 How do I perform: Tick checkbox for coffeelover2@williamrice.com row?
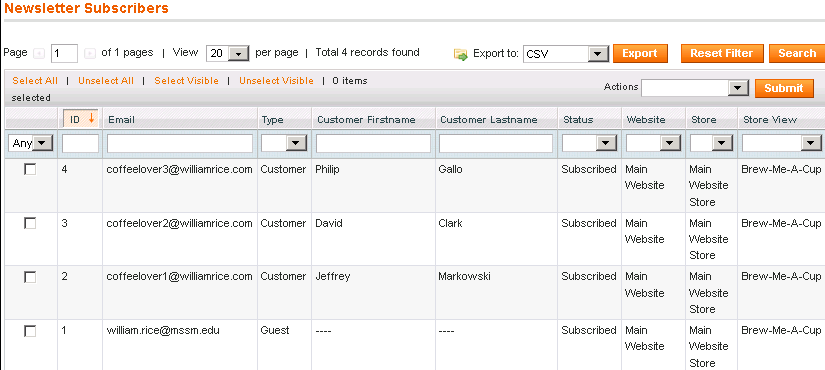31,223
